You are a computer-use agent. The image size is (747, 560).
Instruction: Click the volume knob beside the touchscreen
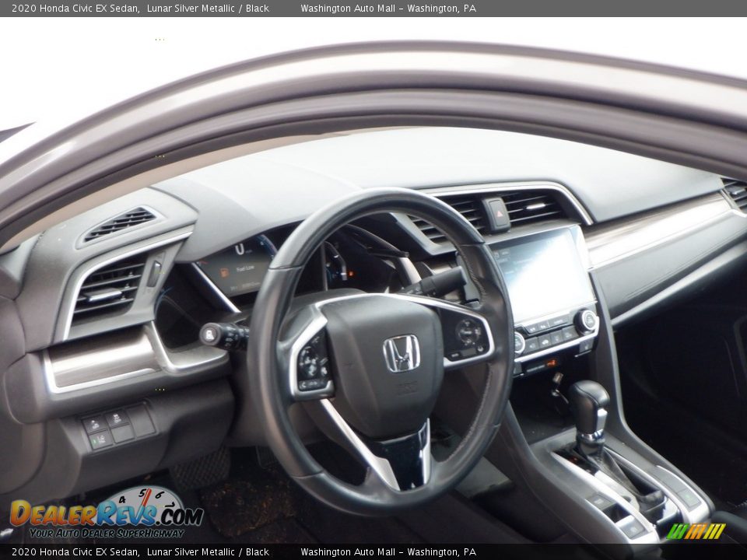pos(586,321)
